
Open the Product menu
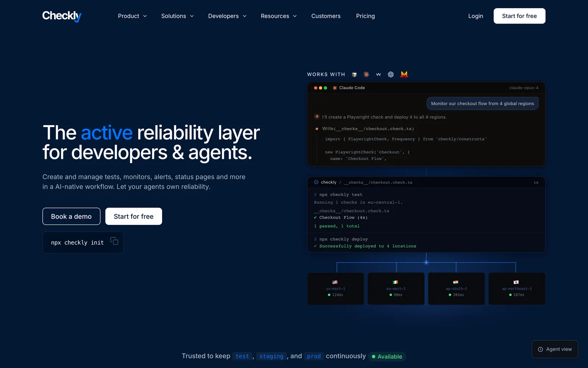(132, 16)
